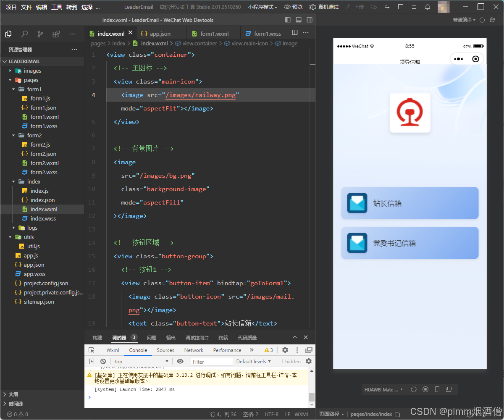Click the element inspect picker in devtools
This screenshot has width=504, height=420.
pyautogui.click(x=92, y=350)
